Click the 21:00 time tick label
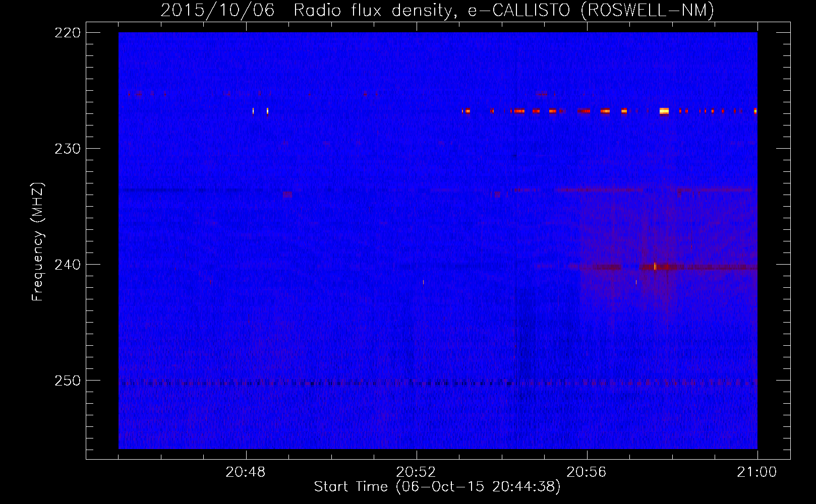Image resolution: width=816 pixels, height=504 pixels. point(757,472)
